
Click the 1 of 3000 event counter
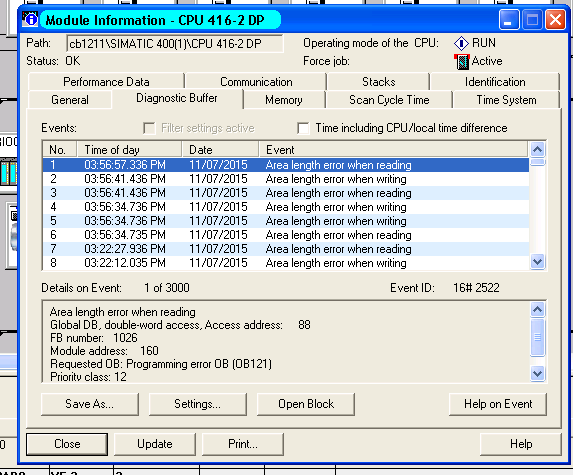167,288
